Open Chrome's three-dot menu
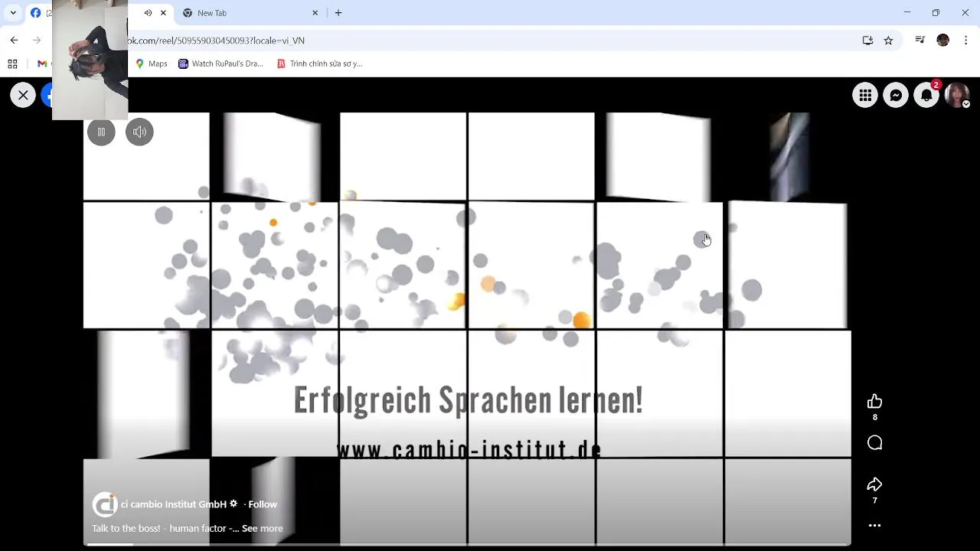This screenshot has width=980, height=551. tap(966, 41)
